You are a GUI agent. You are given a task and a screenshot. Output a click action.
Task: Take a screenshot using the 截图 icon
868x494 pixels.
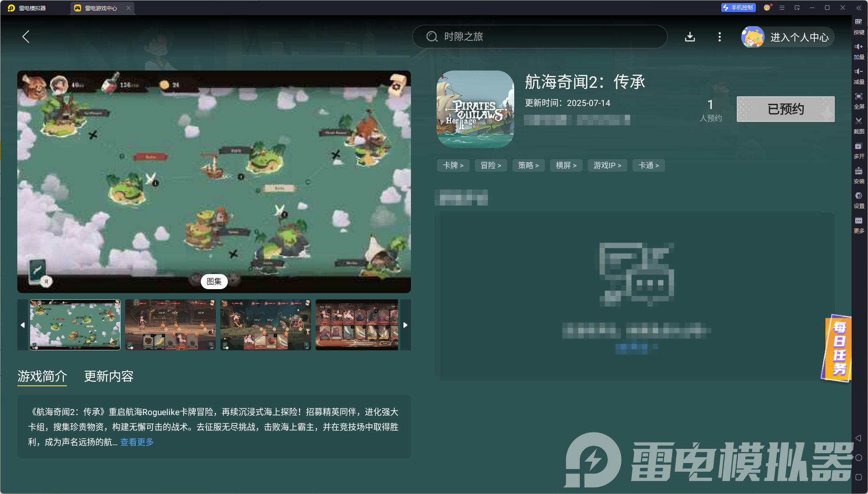[x=859, y=125]
